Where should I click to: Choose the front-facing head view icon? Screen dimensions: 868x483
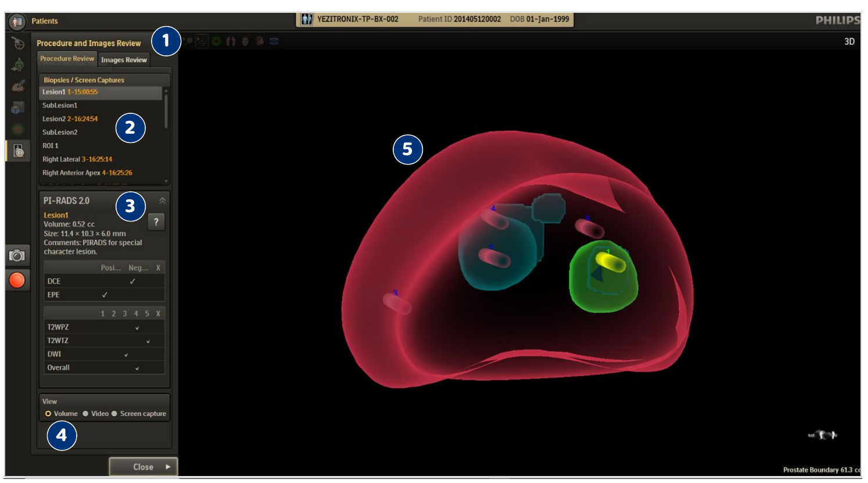[245, 41]
